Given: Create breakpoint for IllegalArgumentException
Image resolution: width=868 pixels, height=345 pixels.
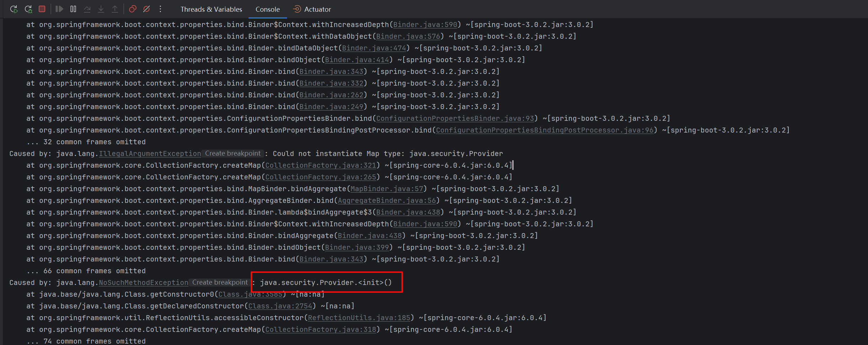Looking at the screenshot, I should click(x=233, y=153).
